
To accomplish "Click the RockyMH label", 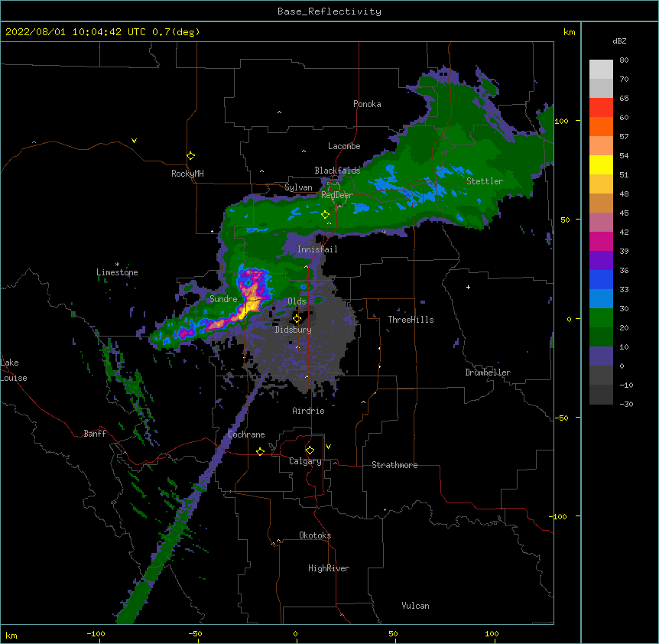I will pos(187,174).
